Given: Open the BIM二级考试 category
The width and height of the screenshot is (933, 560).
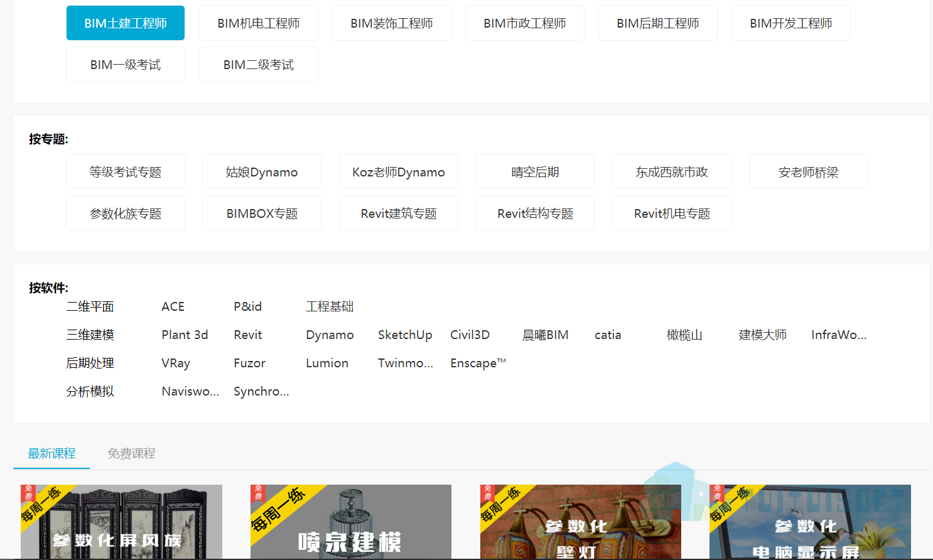Looking at the screenshot, I should [259, 65].
